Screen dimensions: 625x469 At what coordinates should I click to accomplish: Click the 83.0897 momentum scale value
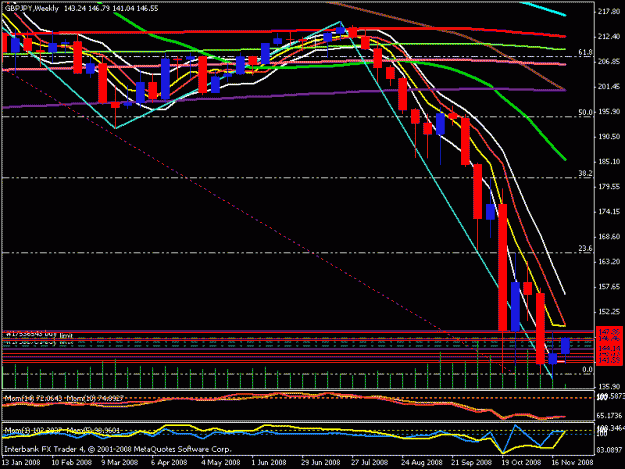609,450
